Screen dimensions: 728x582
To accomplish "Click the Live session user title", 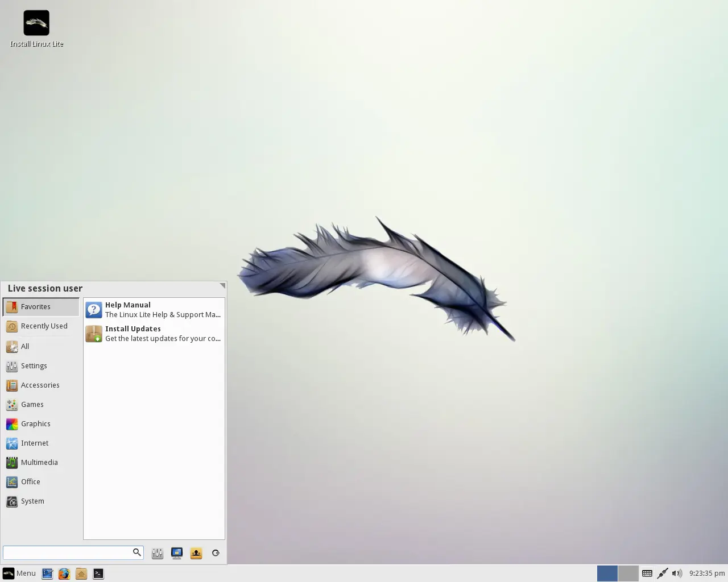I will point(45,289).
